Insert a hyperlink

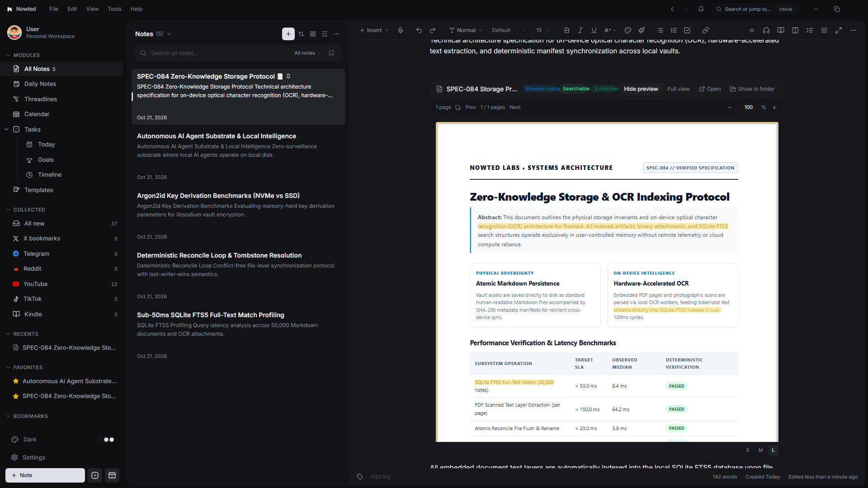[706, 30]
